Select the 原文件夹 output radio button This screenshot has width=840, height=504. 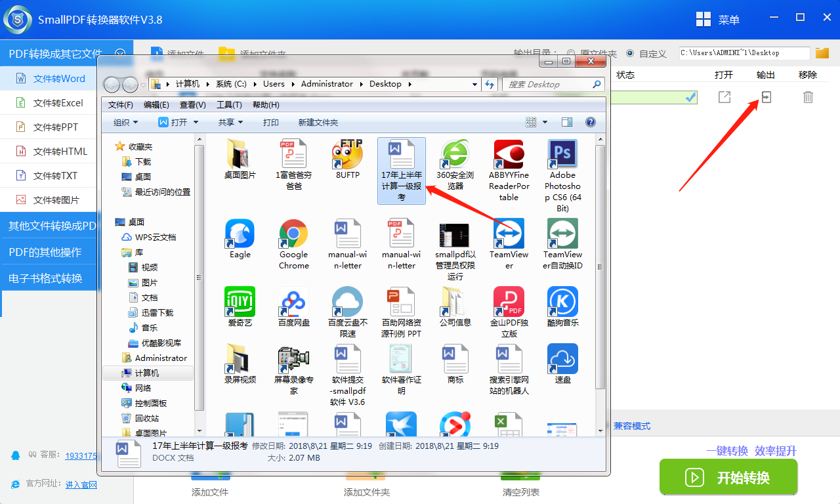pos(571,53)
